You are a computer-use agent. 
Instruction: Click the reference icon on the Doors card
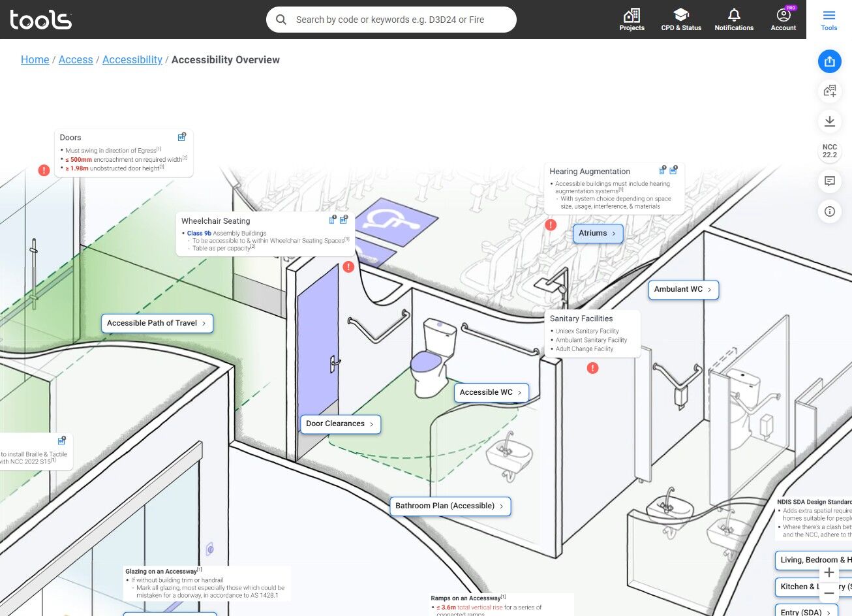[x=182, y=137]
